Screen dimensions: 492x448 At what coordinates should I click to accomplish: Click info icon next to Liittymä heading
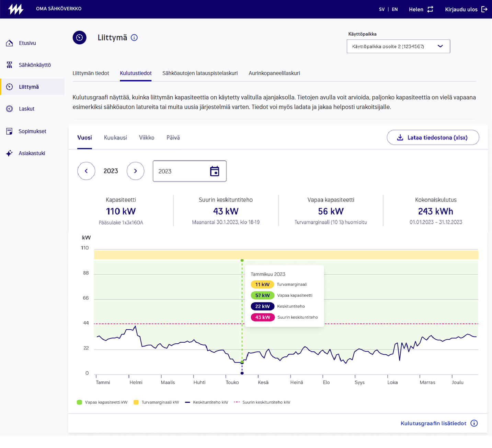[134, 38]
